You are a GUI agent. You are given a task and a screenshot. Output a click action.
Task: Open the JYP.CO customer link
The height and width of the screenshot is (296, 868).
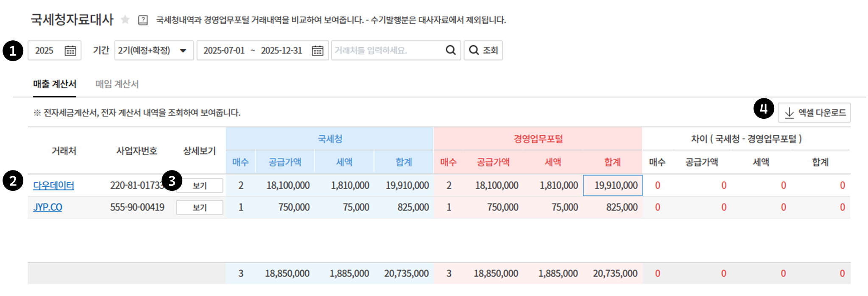click(x=47, y=207)
